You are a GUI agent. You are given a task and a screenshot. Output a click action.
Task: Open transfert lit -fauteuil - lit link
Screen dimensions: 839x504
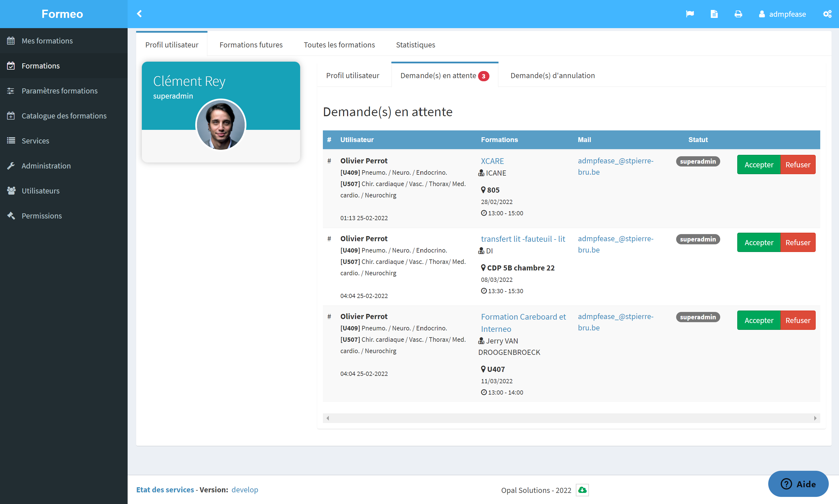[x=523, y=239]
